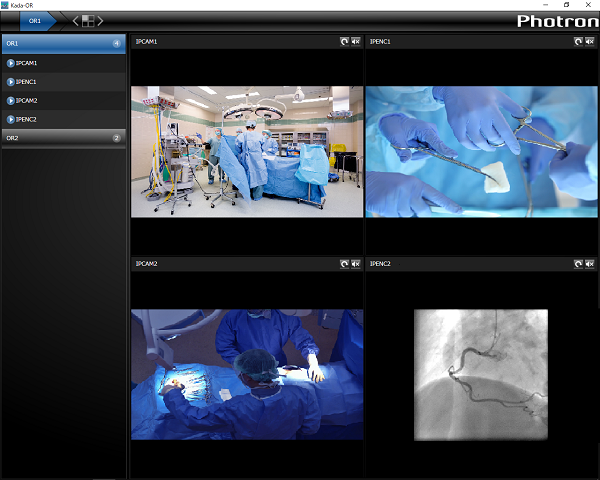The image size is (600, 480).
Task: Click the refresh icon on the IPENC1 panel
Action: (x=577, y=42)
